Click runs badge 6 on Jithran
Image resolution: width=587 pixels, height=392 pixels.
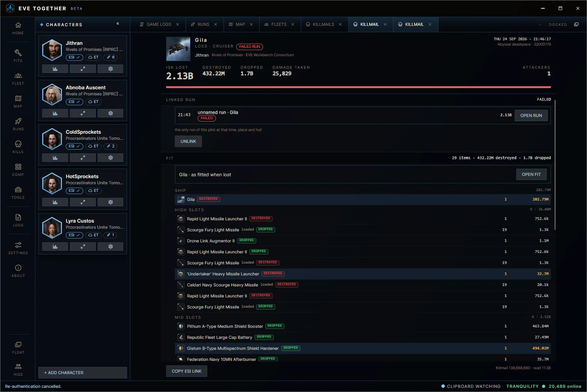tap(111, 57)
